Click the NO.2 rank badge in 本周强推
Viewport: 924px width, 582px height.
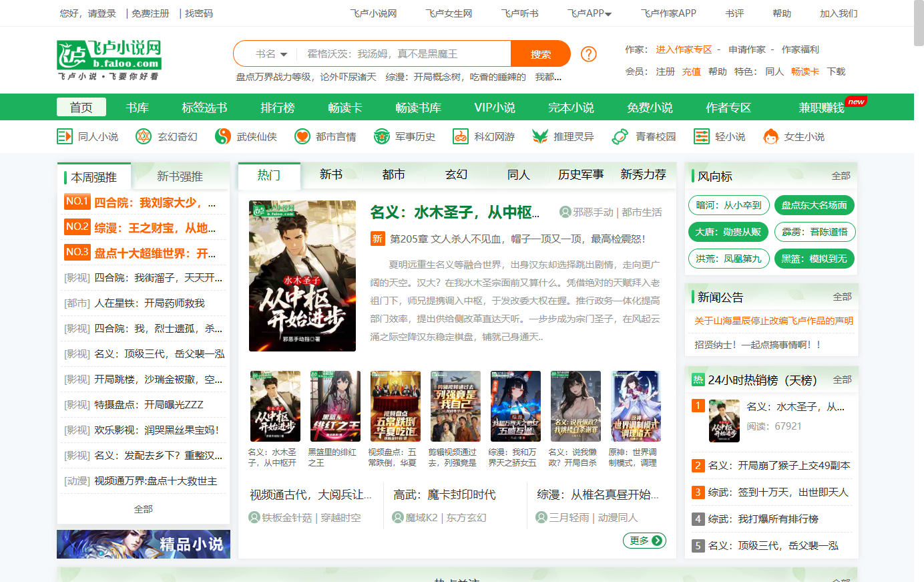(77, 227)
